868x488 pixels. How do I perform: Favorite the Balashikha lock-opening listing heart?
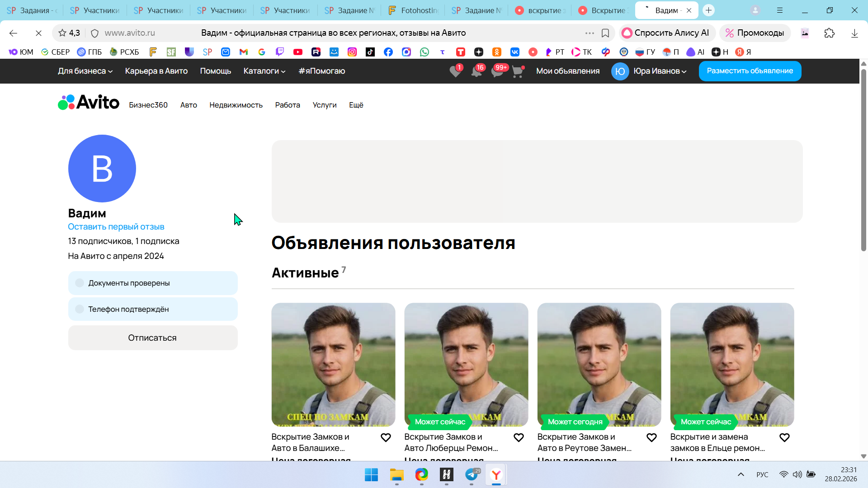tap(386, 437)
